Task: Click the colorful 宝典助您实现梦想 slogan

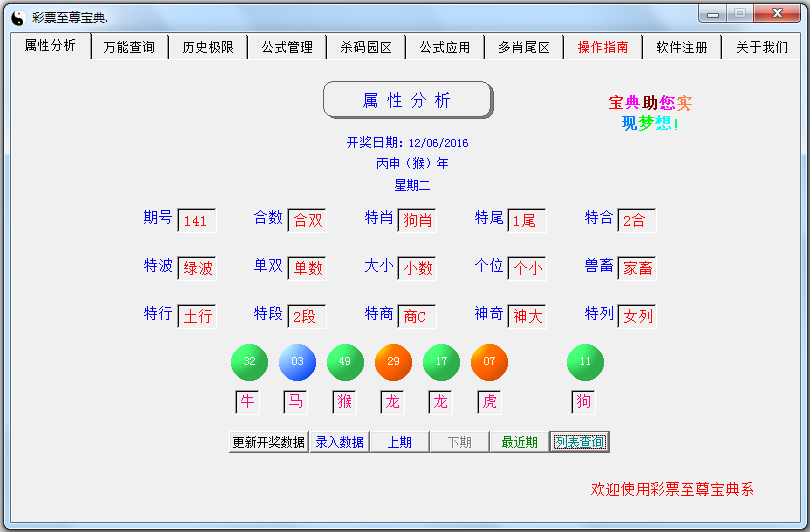Action: click(x=650, y=113)
